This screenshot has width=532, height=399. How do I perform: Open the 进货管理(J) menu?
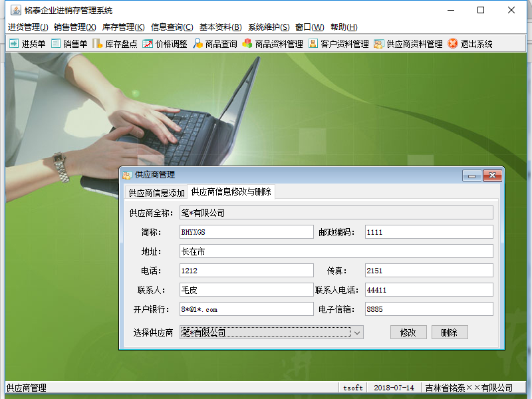[x=28, y=27]
